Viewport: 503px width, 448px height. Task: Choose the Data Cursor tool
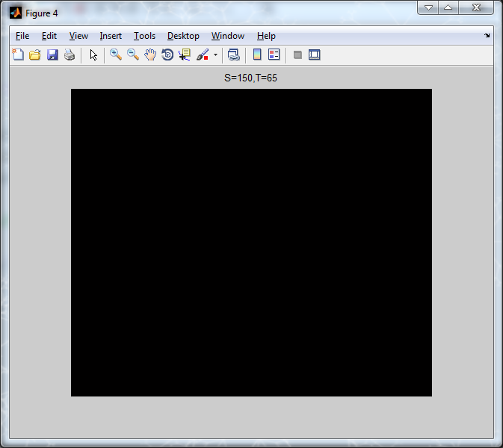pos(185,55)
